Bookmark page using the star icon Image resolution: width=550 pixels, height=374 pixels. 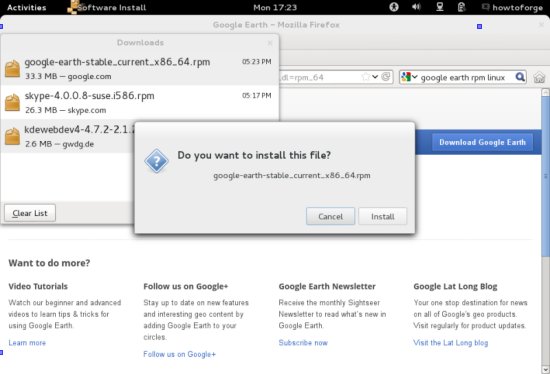(x=365, y=77)
